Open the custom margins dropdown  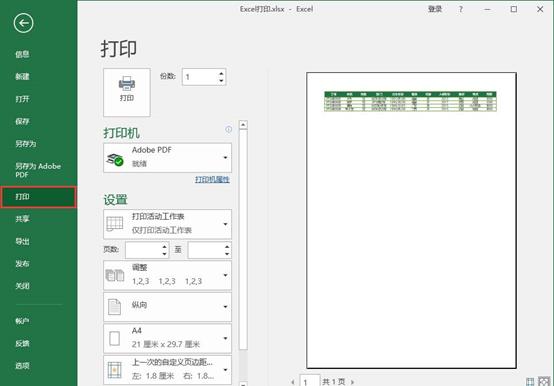coord(167,369)
